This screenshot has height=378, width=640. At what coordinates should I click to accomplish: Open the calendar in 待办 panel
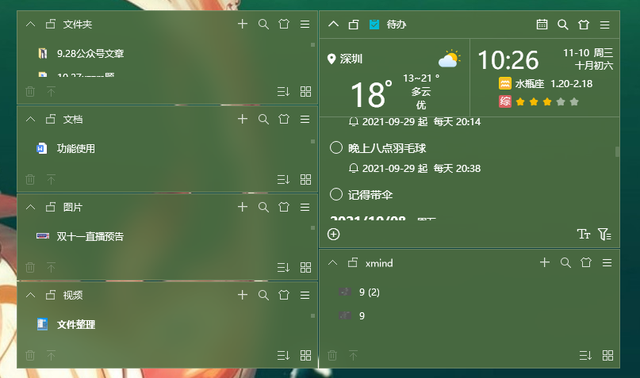point(542,24)
